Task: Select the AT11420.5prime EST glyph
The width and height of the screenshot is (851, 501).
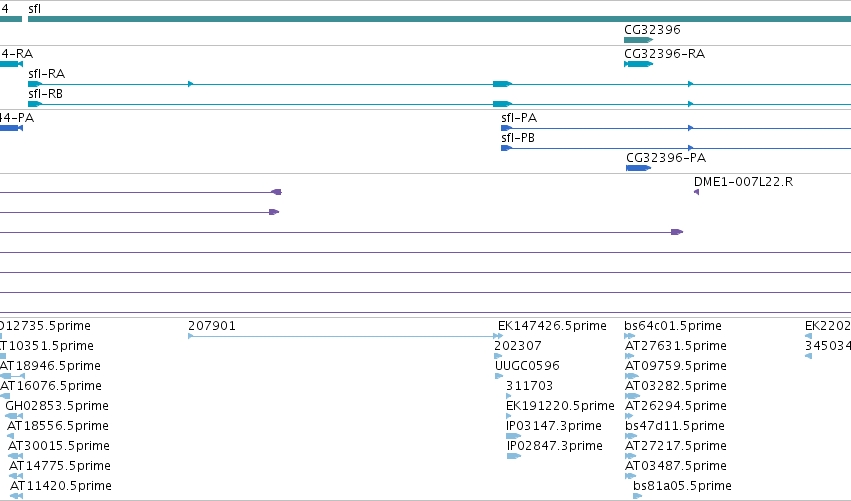Action: pos(16,496)
